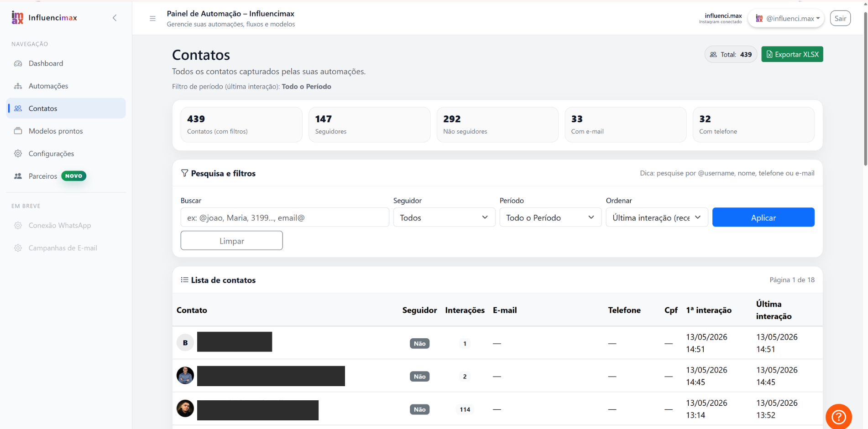Click the interaction count 2

tap(465, 377)
